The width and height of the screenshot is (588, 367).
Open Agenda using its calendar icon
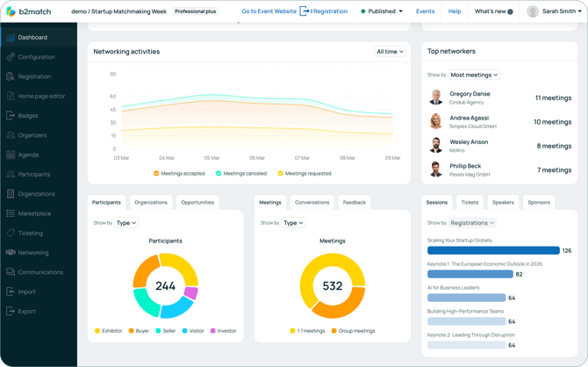11,155
